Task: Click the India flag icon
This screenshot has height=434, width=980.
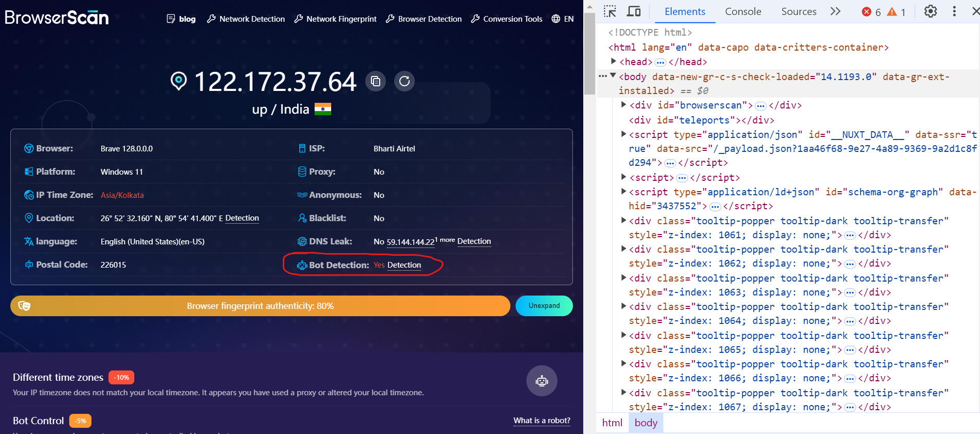Action: click(323, 109)
